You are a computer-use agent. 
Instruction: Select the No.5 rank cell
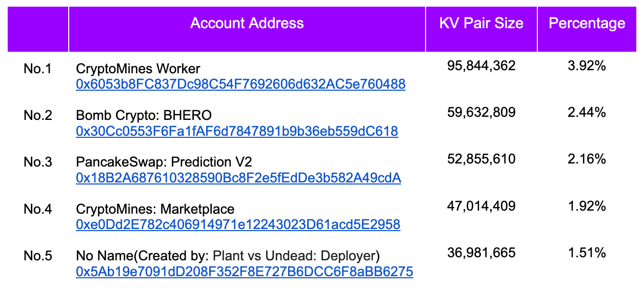tap(38, 256)
